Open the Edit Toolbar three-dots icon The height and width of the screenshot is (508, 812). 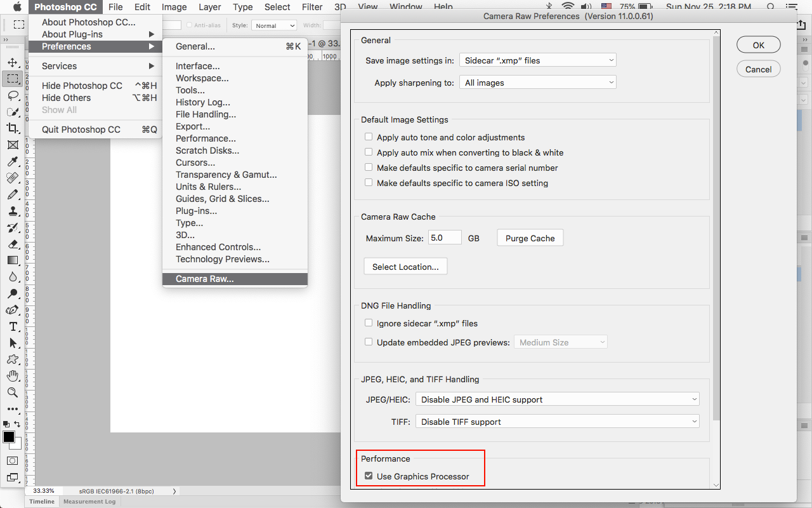tap(12, 409)
